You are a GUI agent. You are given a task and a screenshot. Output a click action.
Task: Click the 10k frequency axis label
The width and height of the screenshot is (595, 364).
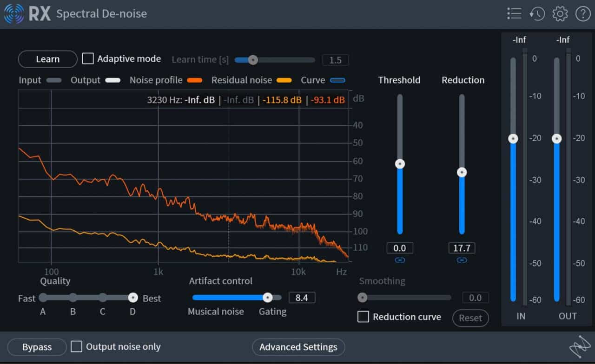point(298,272)
